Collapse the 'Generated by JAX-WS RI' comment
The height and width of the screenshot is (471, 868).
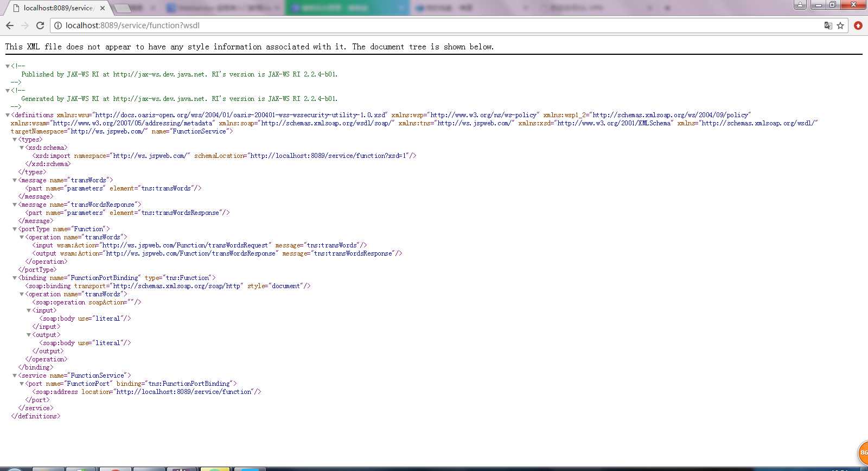click(x=8, y=91)
